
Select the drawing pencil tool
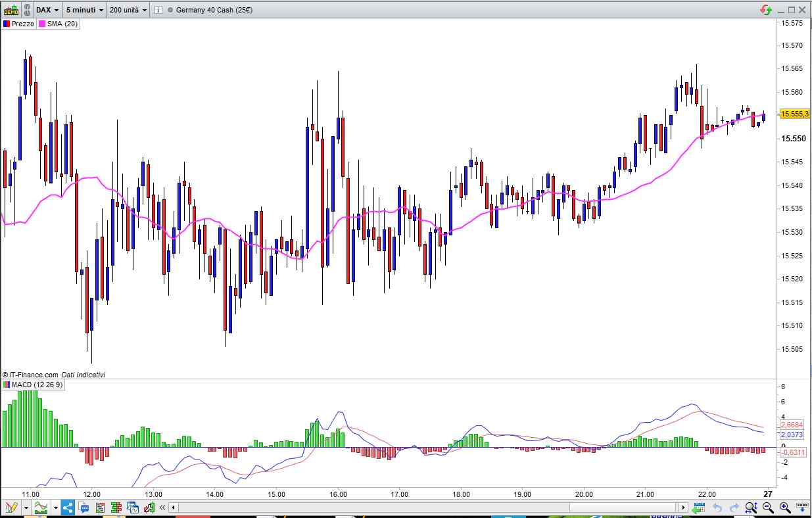tap(11, 507)
